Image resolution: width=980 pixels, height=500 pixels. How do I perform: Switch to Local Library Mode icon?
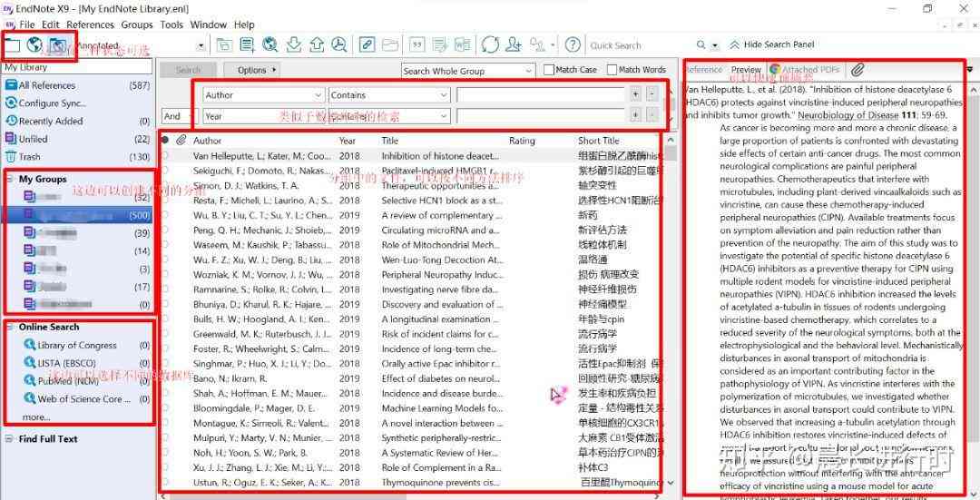coord(12,45)
